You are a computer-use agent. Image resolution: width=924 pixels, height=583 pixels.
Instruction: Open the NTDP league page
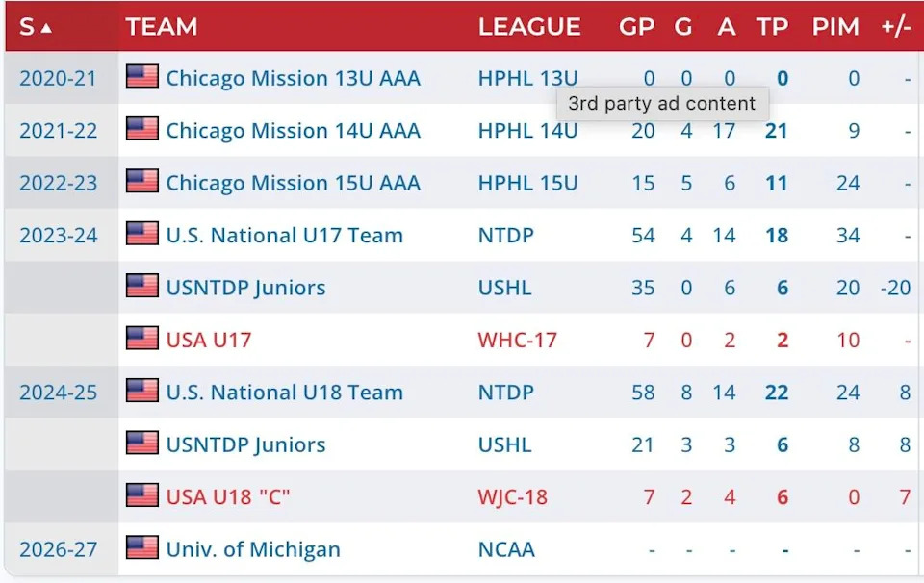(504, 235)
